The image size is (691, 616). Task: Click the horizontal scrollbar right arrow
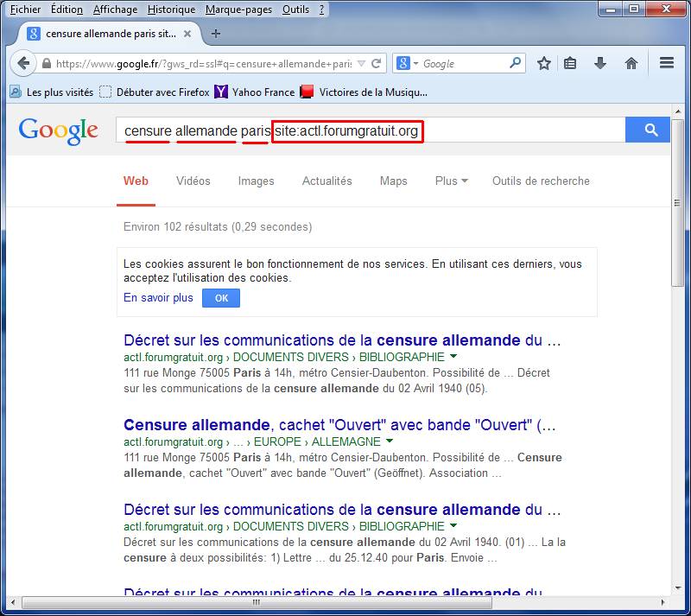(662, 602)
